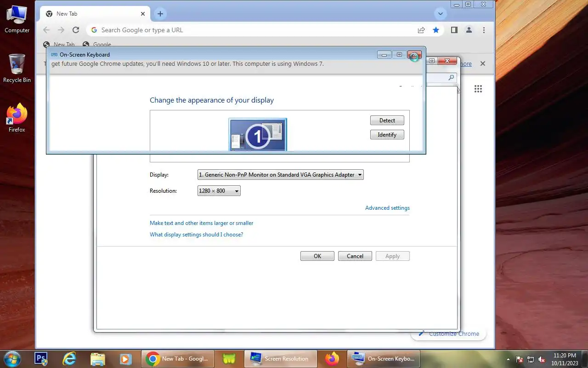Dismiss the Chrome update notification bar
The image size is (588, 368).
(483, 64)
